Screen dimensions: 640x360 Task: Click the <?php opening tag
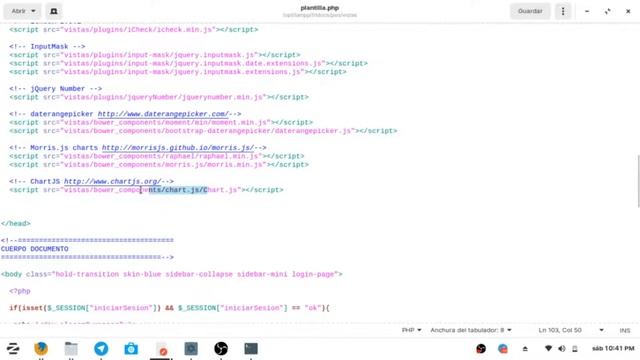(20, 291)
